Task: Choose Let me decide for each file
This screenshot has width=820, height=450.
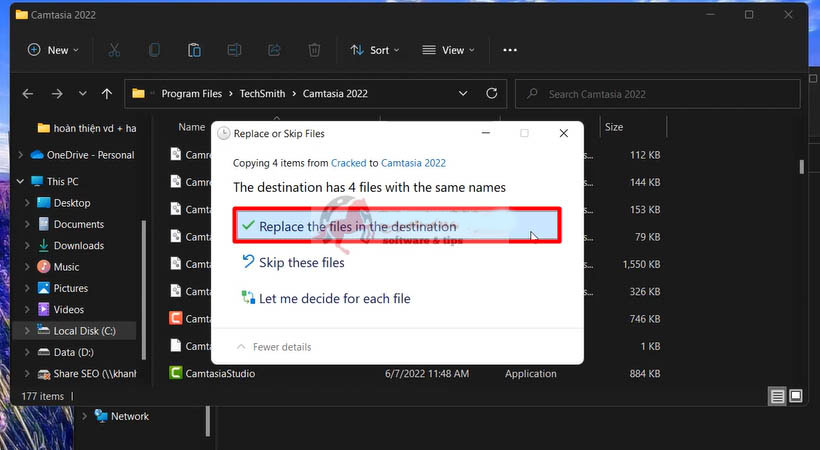Action: [x=326, y=298]
